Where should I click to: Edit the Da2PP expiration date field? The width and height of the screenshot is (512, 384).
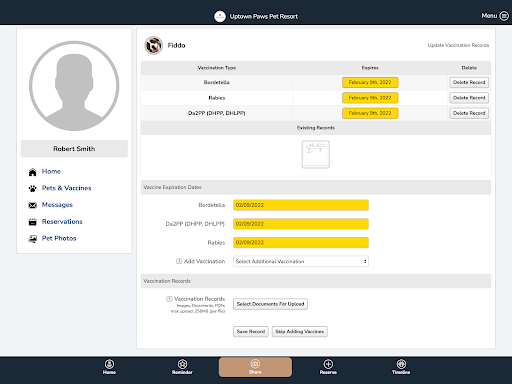(301, 224)
